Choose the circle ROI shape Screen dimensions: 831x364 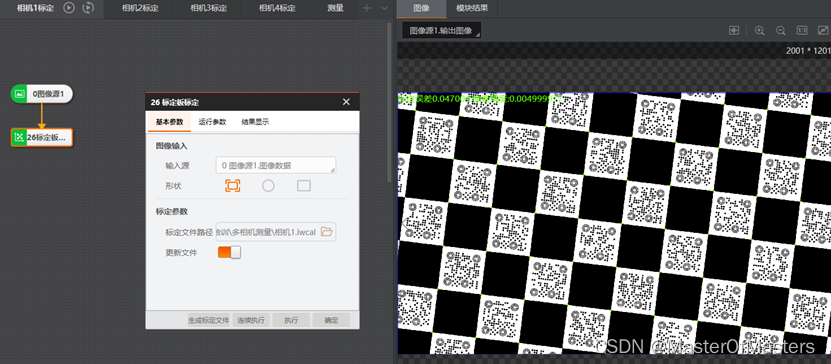click(x=268, y=185)
